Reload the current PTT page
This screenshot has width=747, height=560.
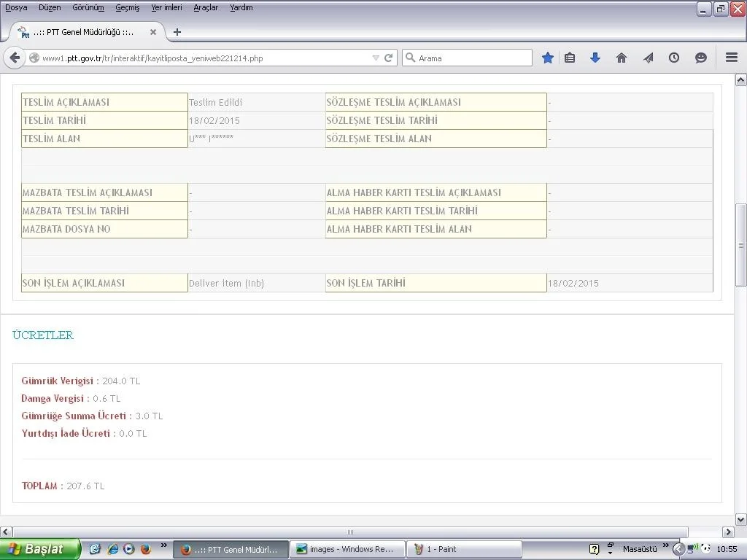389,58
